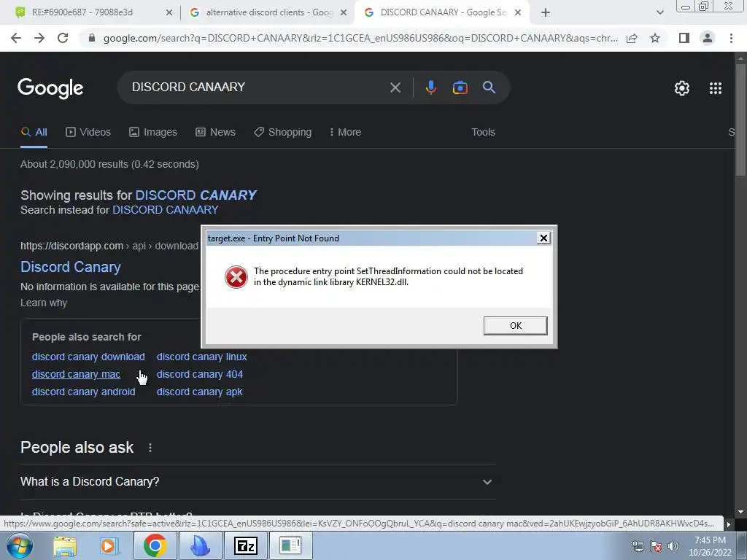Open Windows Media Player from taskbar
Screen dimensions: 747x560
pos(109,545)
